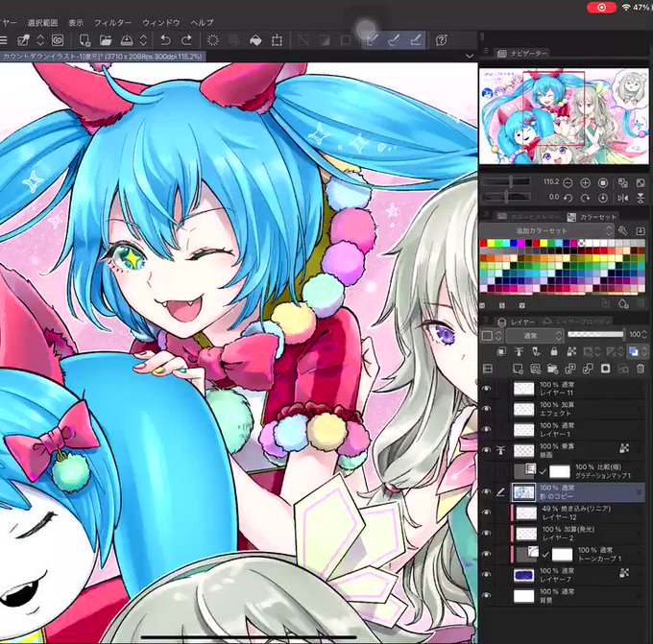Open the 選択範囲 menu
The image size is (653, 644).
pos(42,22)
